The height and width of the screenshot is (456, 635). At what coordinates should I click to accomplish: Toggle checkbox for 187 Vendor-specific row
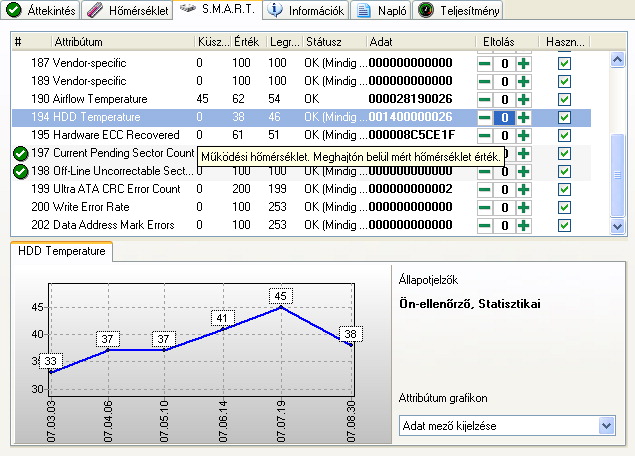(564, 64)
